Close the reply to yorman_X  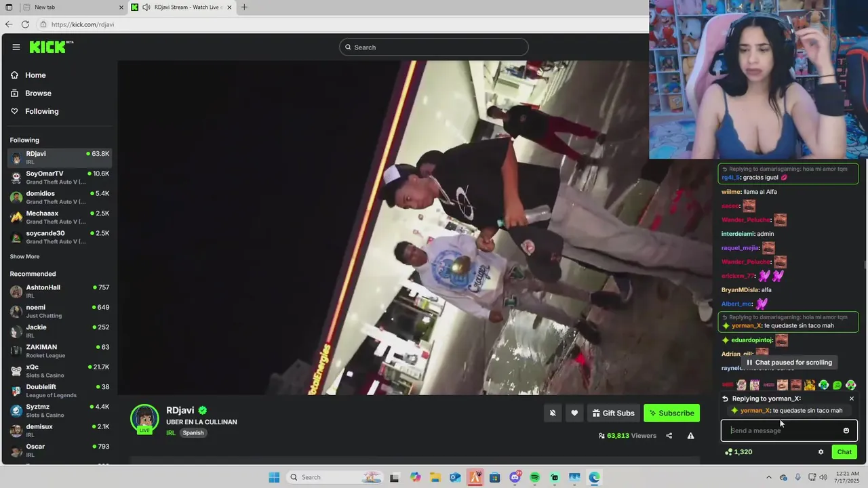pos(852,399)
